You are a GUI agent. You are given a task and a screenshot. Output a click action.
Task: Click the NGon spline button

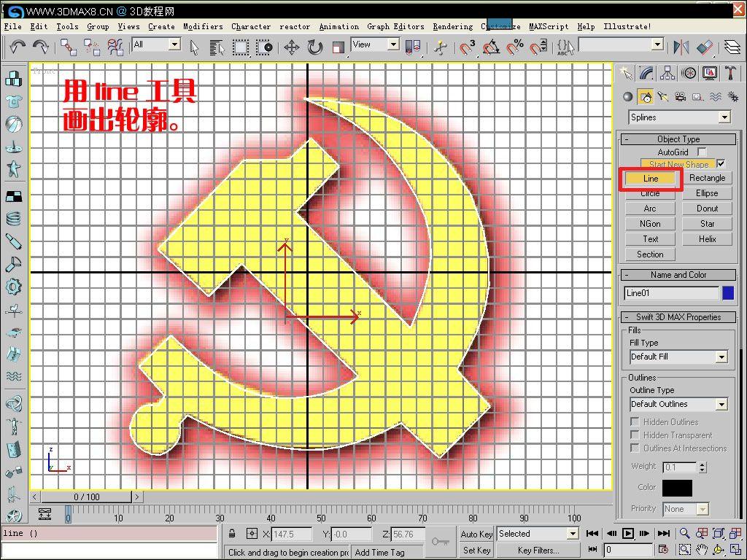650,224
